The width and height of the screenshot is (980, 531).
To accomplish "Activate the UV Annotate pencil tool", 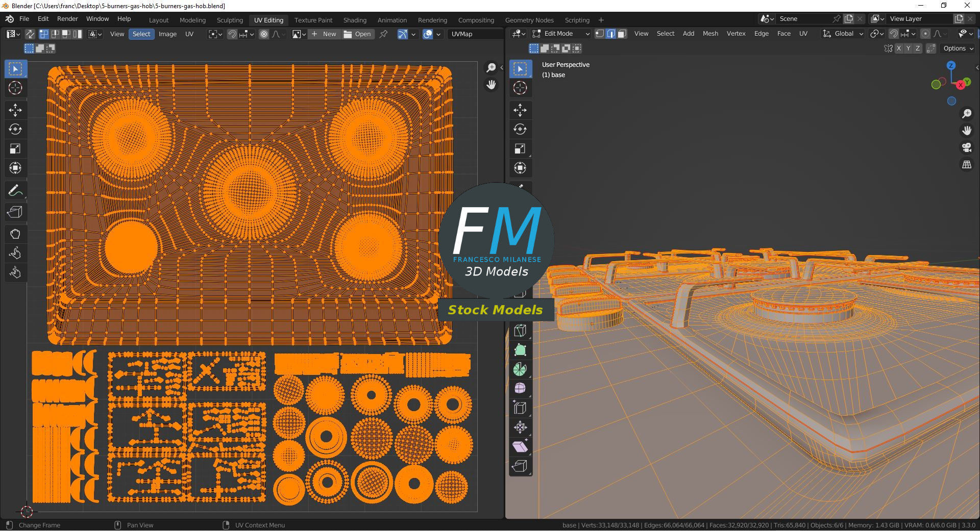I will (x=15, y=191).
